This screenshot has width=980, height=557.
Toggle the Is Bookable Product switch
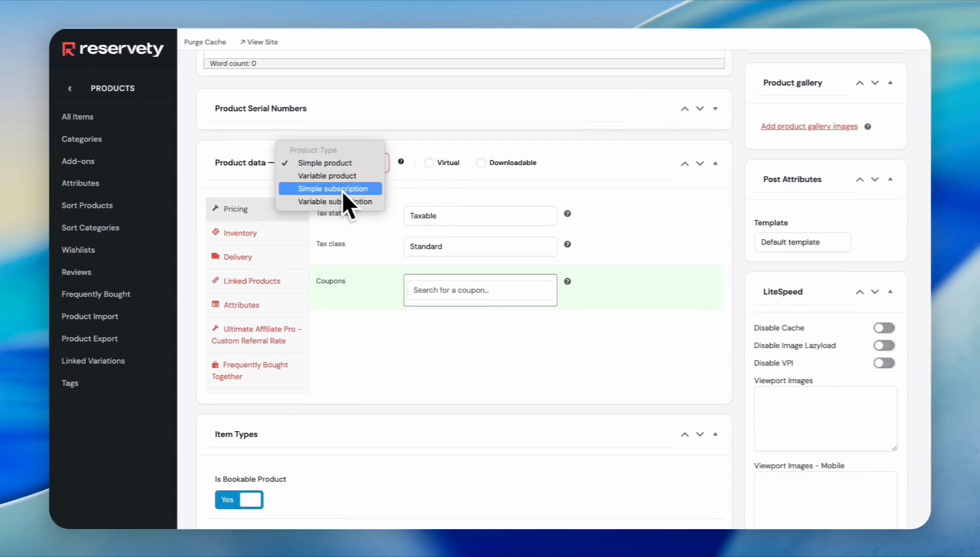[239, 500]
